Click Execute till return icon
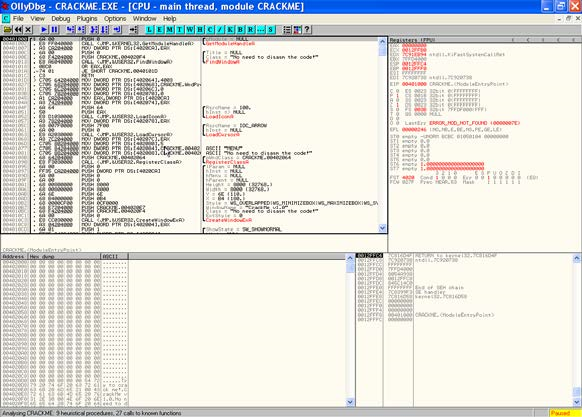Image resolution: width=582 pixels, height=417 pixels. (117, 30)
